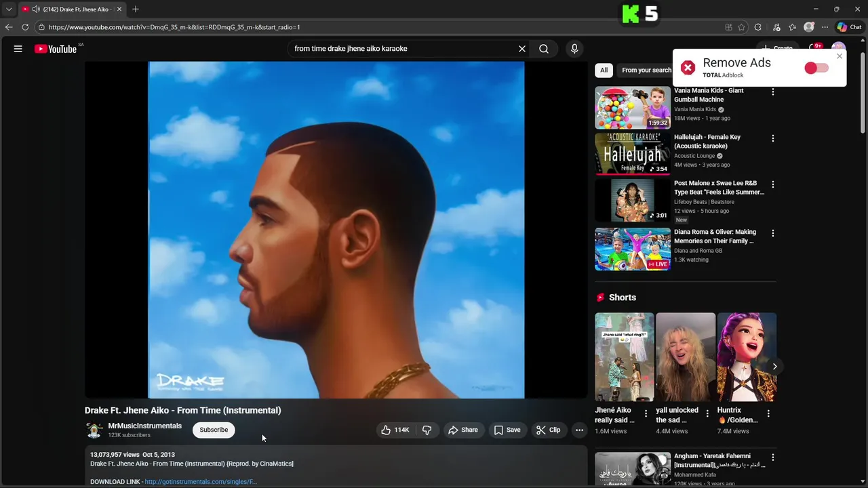Reload the page with refresh icon
This screenshot has width=868, height=488.
click(x=25, y=27)
